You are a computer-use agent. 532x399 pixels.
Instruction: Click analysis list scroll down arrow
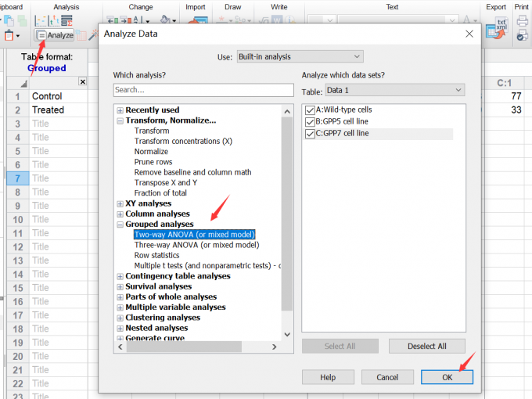point(287,335)
